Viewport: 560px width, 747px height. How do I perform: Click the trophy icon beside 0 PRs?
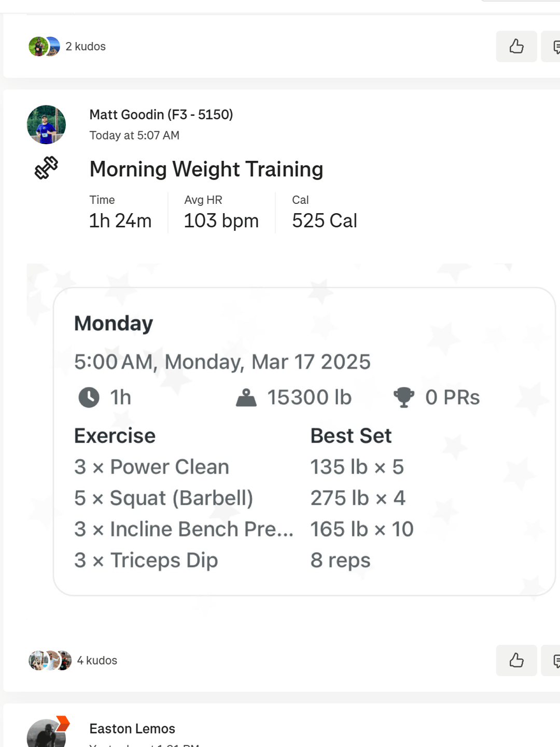pyautogui.click(x=404, y=397)
